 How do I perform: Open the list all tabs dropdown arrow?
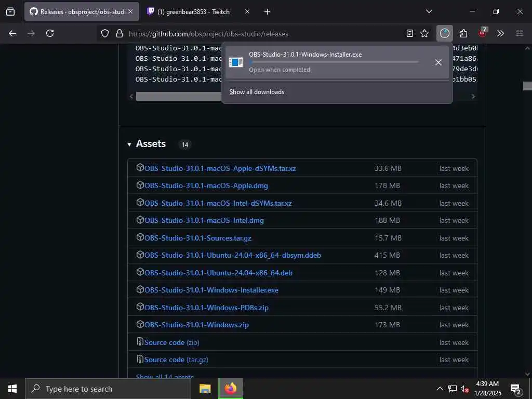[x=429, y=11]
